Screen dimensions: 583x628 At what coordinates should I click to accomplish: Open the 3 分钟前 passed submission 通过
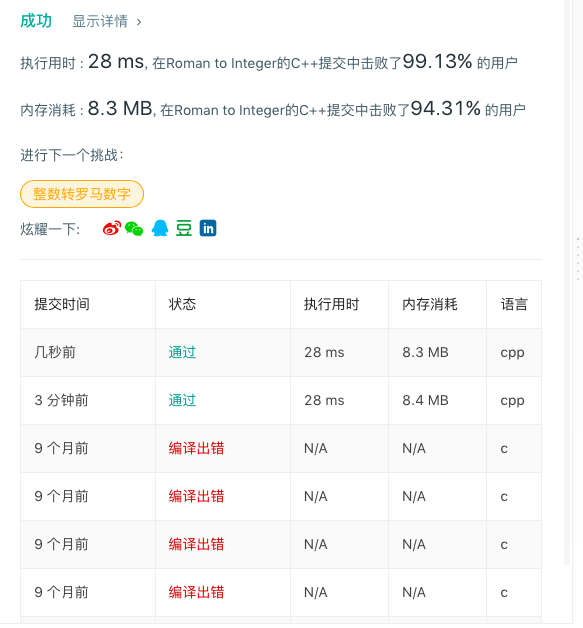tap(182, 401)
